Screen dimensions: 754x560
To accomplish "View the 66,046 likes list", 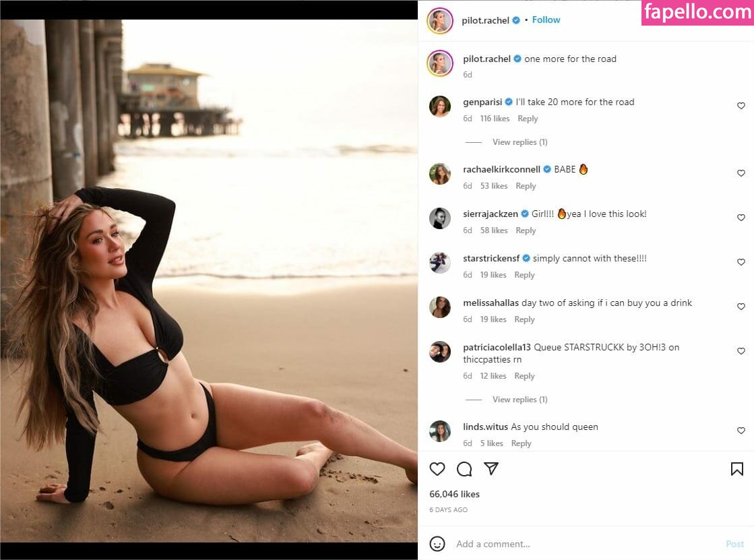I will click(x=454, y=494).
